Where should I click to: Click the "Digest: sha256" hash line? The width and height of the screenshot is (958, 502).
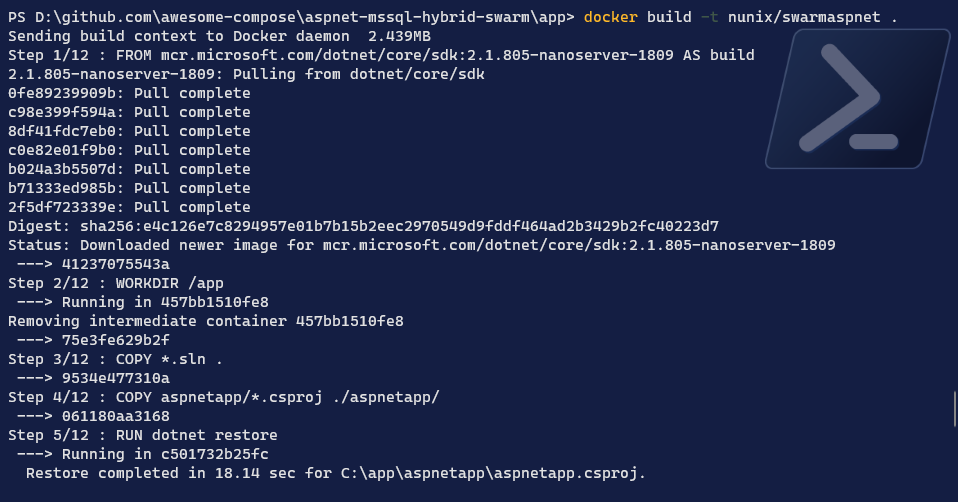tap(363, 226)
